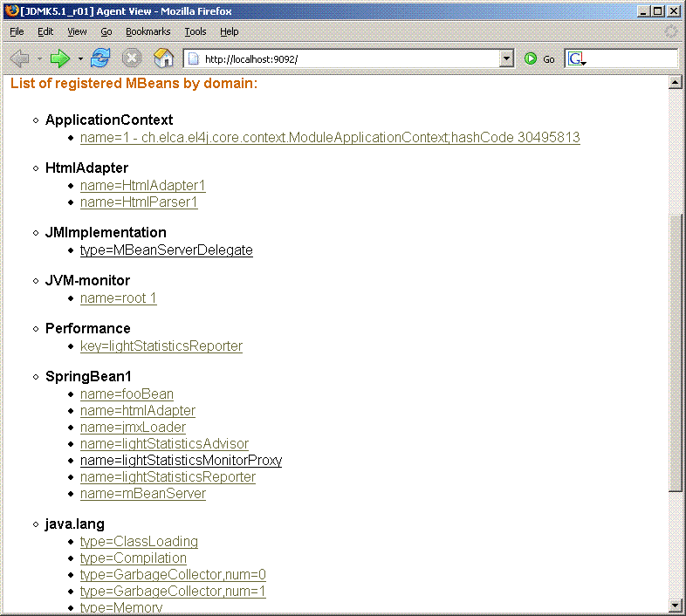Open type=Compilation link
Screen dimensions: 686x616
[x=133, y=558]
